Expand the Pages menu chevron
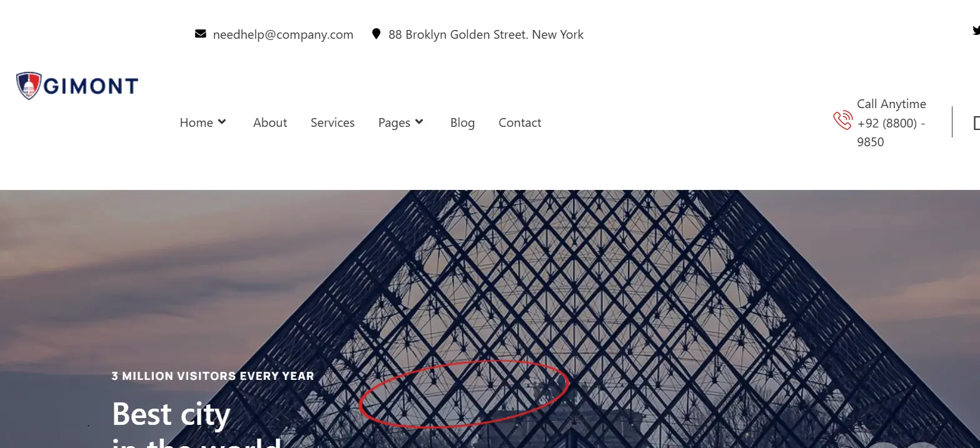 click(419, 122)
